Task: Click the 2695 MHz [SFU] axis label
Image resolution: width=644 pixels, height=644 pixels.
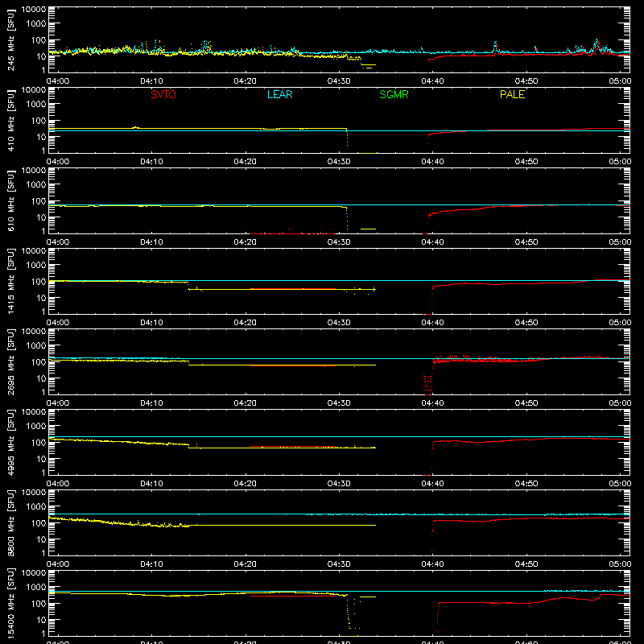Action: click(11, 361)
